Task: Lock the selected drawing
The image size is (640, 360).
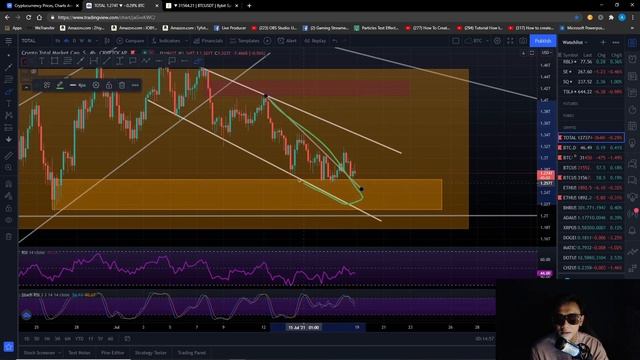Action: pyautogui.click(x=109, y=85)
